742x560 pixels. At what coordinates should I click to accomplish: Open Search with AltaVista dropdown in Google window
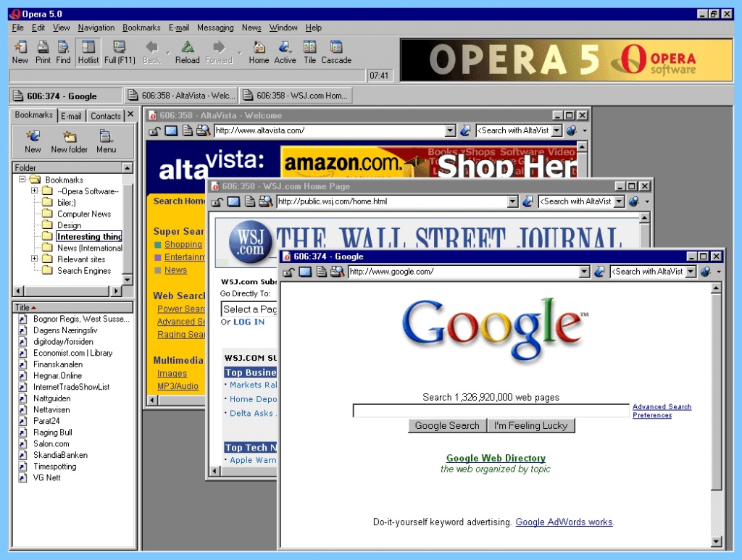pos(691,272)
